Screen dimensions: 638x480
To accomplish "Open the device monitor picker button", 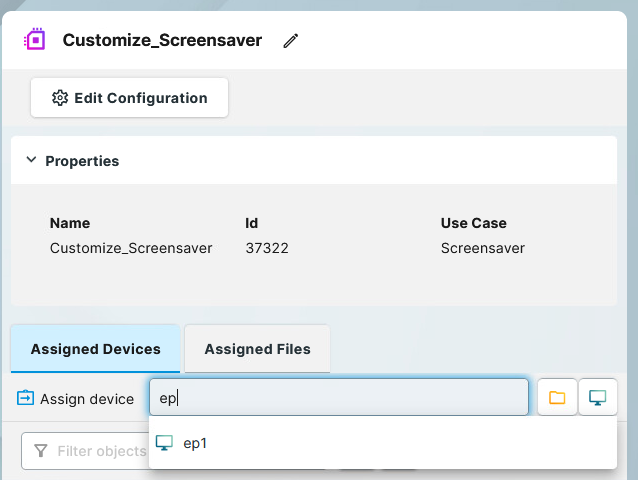I will coord(598,398).
